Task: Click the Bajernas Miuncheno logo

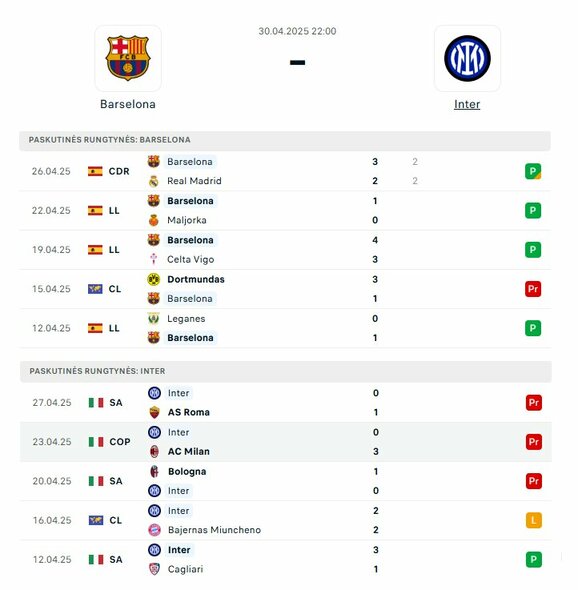Action: coord(154,530)
